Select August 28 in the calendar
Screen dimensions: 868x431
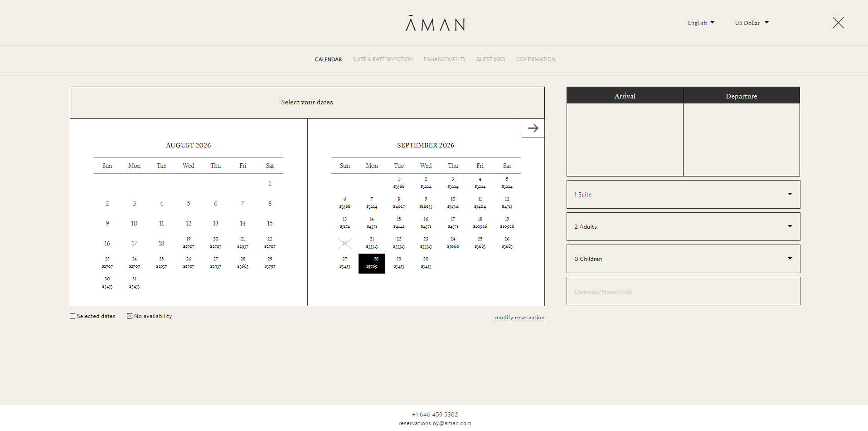(x=242, y=263)
